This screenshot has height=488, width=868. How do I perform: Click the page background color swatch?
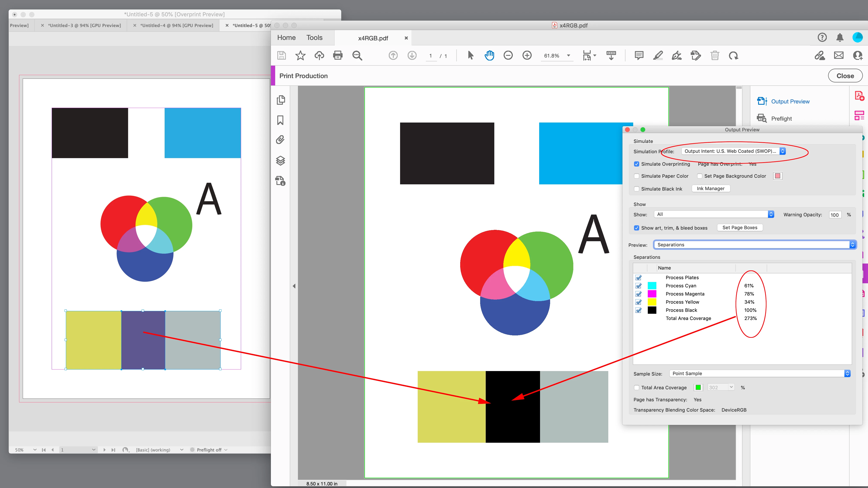point(778,176)
